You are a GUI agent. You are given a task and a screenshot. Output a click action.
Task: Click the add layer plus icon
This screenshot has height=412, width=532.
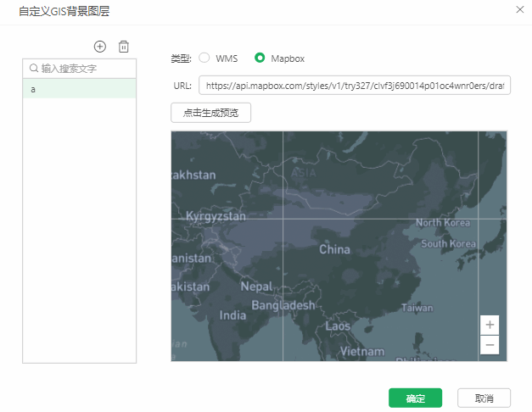pyautogui.click(x=99, y=47)
